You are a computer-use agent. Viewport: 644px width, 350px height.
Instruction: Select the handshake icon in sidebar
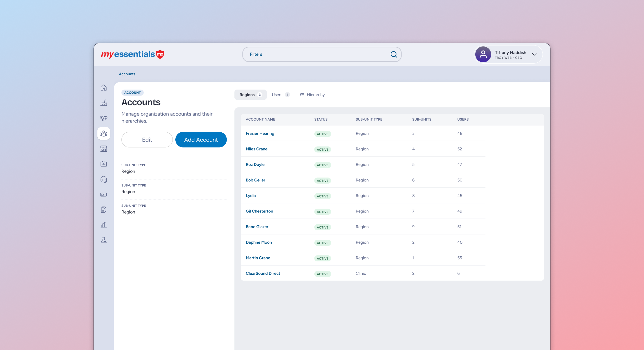click(103, 118)
